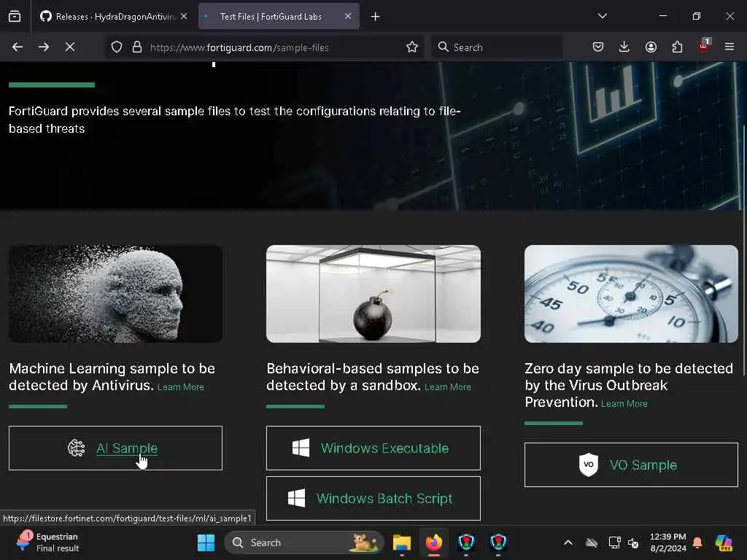747x560 pixels.
Task: Click the particle face AI thumbnail
Action: coord(116,294)
